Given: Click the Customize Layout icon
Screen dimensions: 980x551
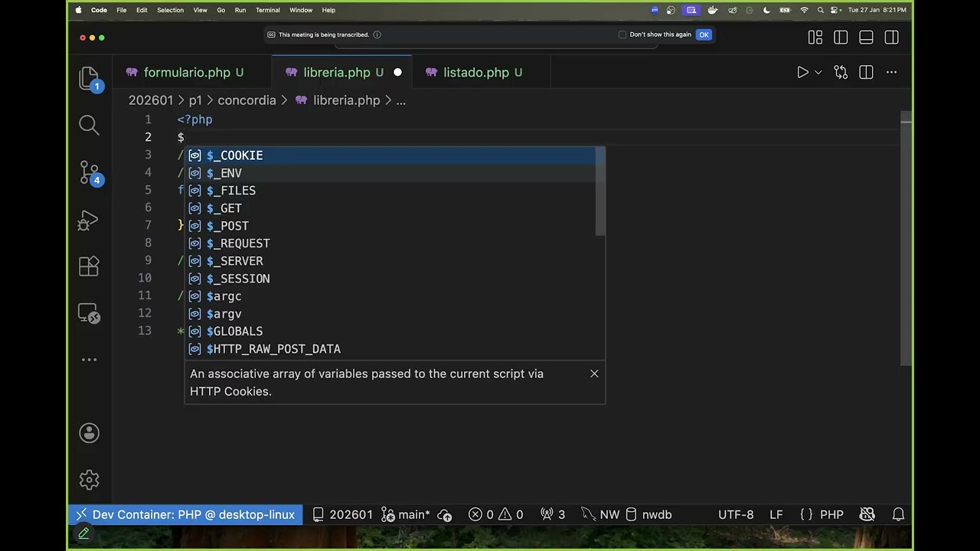Looking at the screenshot, I should 815,37.
